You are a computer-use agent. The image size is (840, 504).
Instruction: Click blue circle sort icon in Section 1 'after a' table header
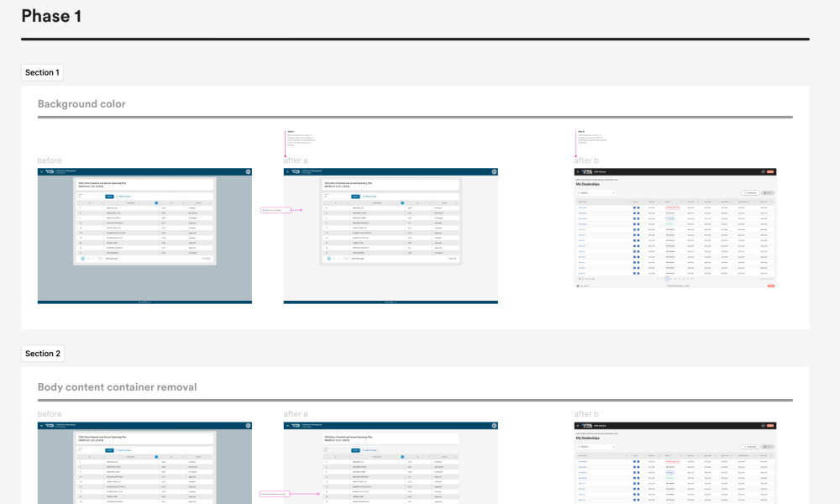(x=402, y=202)
